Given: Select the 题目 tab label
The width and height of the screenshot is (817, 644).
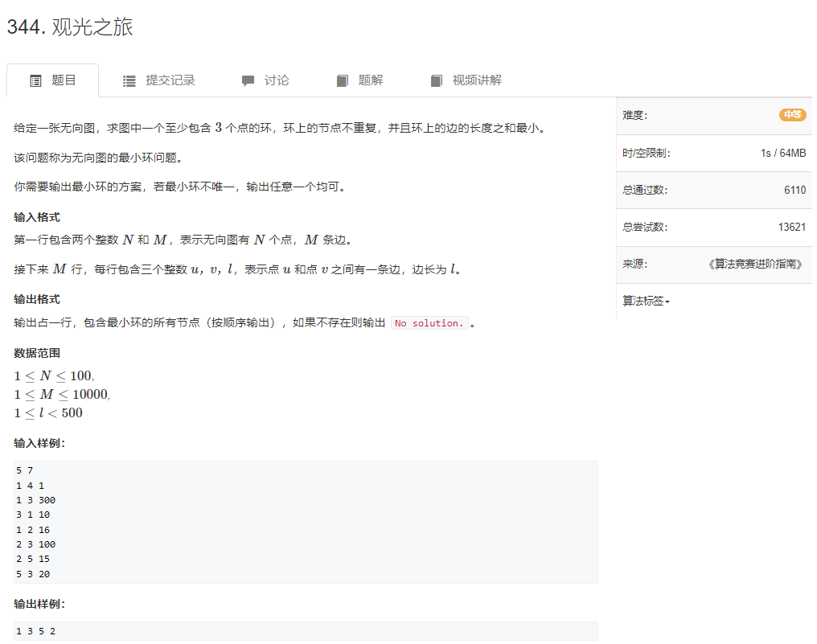Looking at the screenshot, I should [64, 80].
